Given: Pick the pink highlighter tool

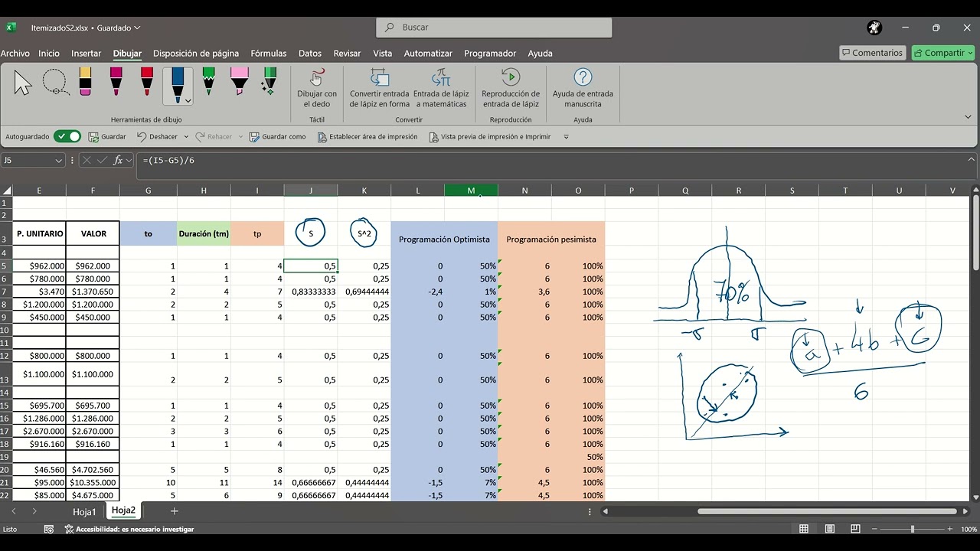Looking at the screenshot, I should (x=239, y=82).
